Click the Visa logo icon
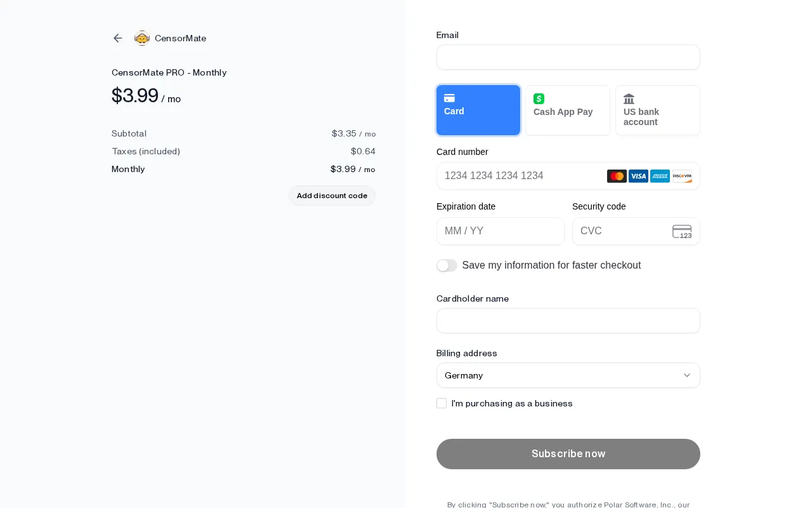This screenshot has height=508, width=812. pyautogui.click(x=638, y=176)
